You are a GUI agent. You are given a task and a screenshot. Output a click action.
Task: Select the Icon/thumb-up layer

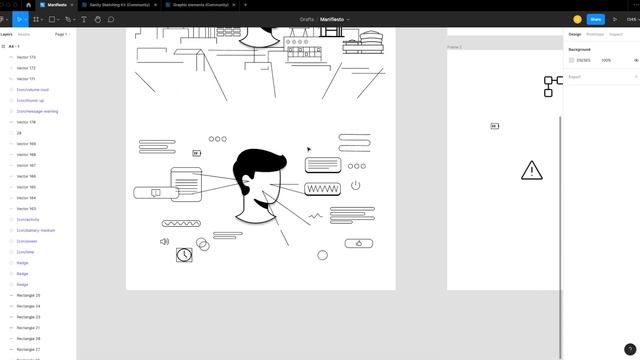[30, 100]
